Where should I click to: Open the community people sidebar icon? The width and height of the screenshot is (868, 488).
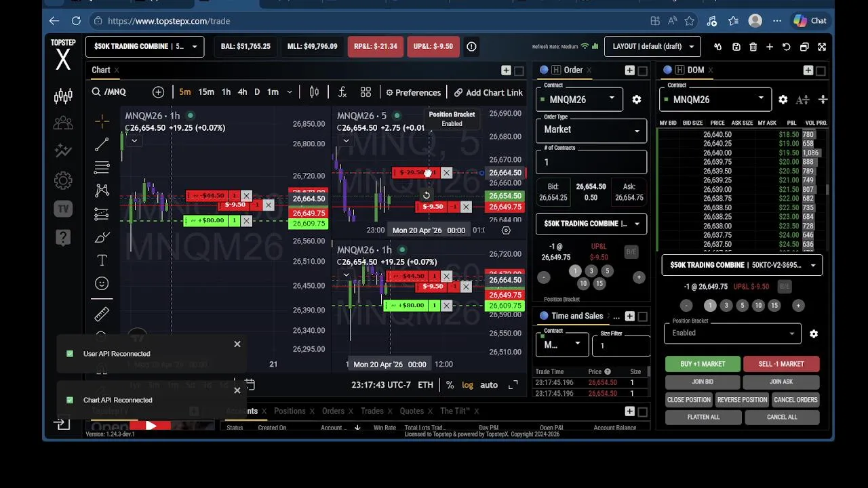[63, 123]
